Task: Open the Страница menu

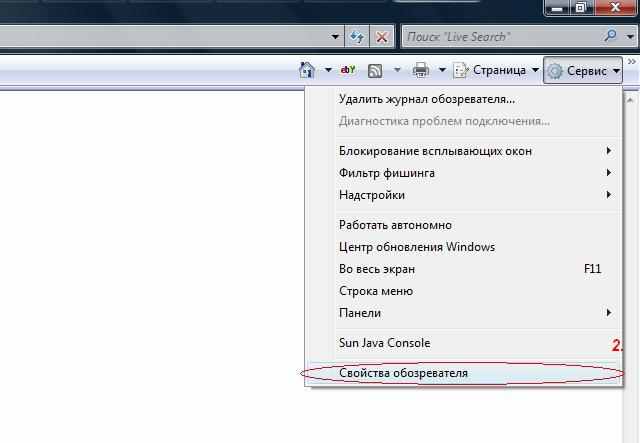Action: (496, 71)
